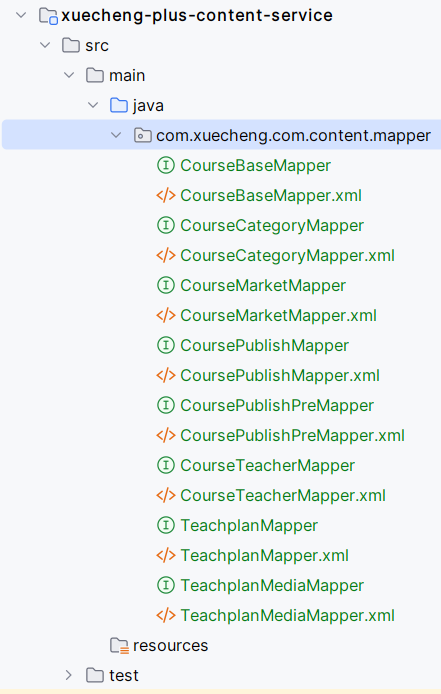Select the CoursePublishMapper interface name
The height and width of the screenshot is (694, 441).
265,346
